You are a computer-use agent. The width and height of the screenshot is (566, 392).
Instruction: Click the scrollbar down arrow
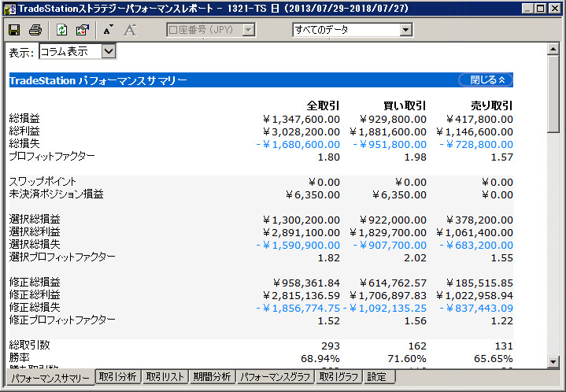(553, 361)
